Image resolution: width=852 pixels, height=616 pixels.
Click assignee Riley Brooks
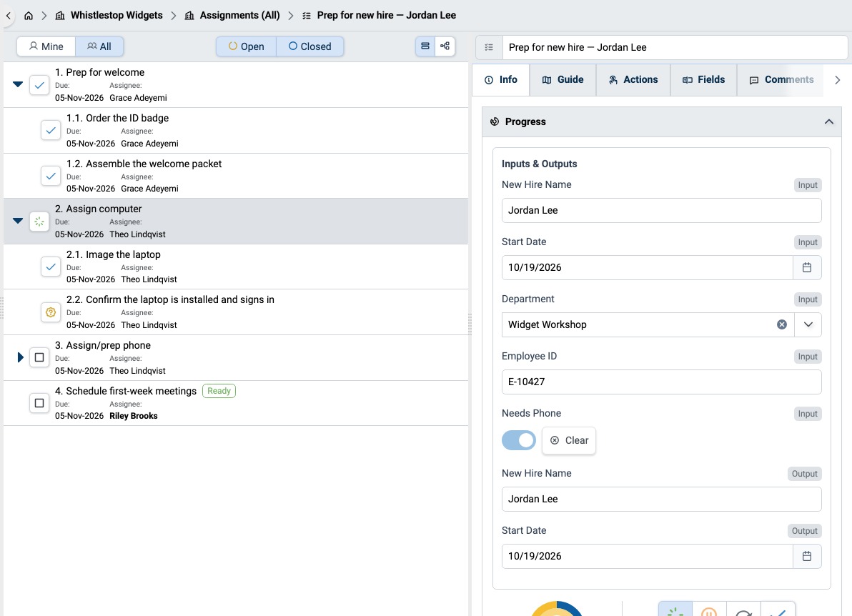click(133, 416)
